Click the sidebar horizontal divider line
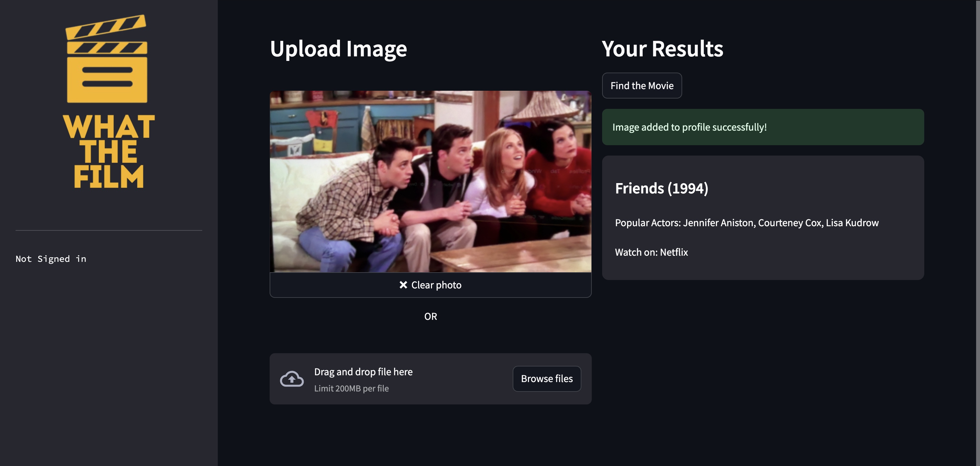This screenshot has width=980, height=466. [109, 230]
